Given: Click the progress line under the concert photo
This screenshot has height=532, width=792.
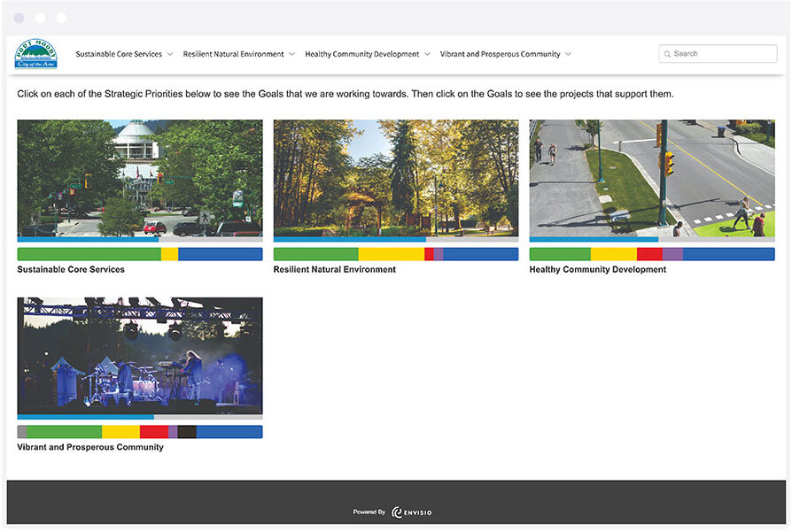Looking at the screenshot, I should pos(140,417).
